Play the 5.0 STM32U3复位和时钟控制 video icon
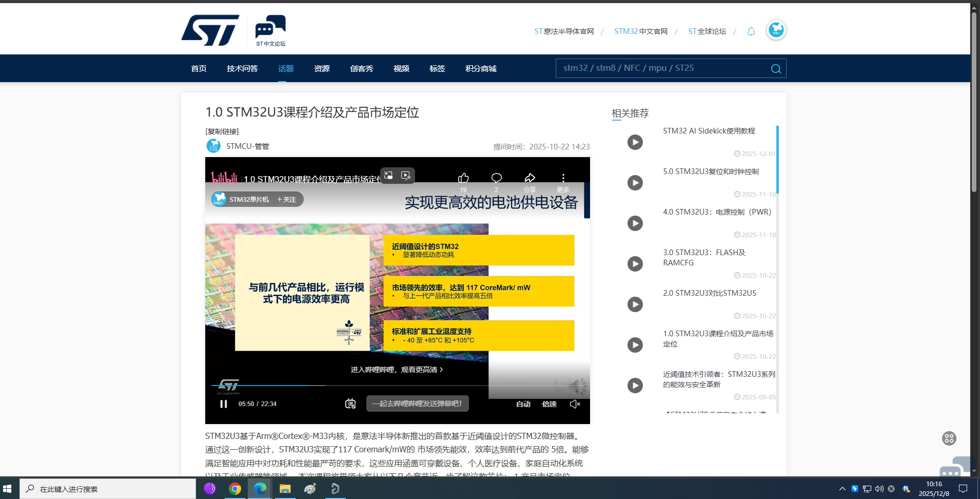The image size is (980, 499). pyautogui.click(x=635, y=183)
